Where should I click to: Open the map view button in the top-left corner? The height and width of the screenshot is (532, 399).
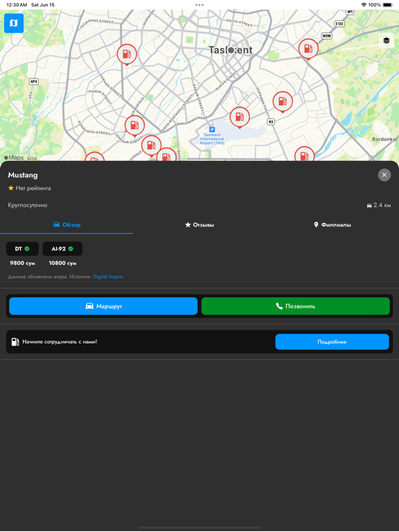[x=14, y=23]
